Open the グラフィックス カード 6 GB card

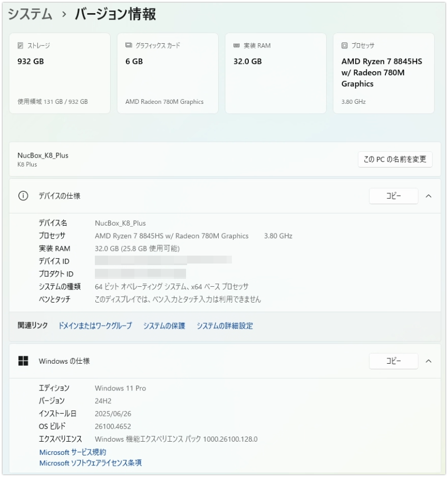click(x=168, y=73)
